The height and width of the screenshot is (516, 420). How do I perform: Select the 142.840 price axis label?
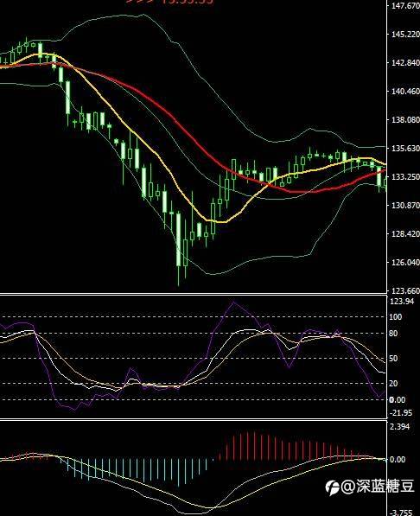point(405,62)
